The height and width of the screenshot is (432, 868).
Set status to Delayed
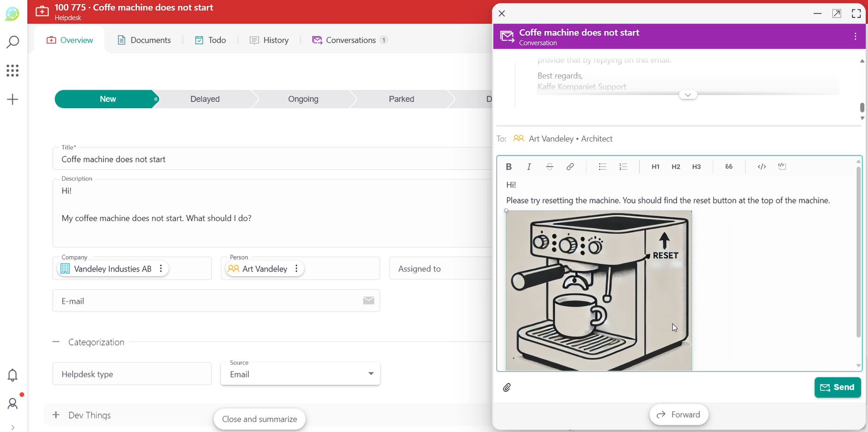[x=205, y=99]
